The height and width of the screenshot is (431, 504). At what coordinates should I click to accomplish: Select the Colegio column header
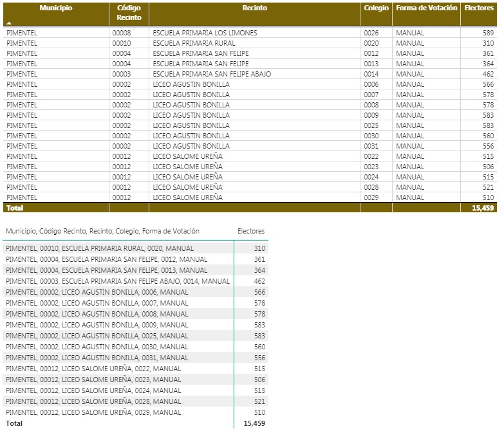pyautogui.click(x=376, y=8)
